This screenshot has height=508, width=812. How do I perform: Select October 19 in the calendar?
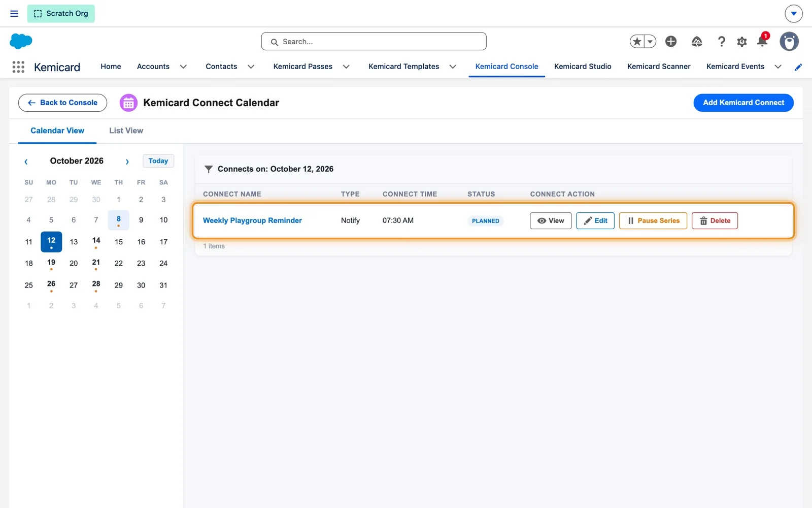(x=51, y=263)
